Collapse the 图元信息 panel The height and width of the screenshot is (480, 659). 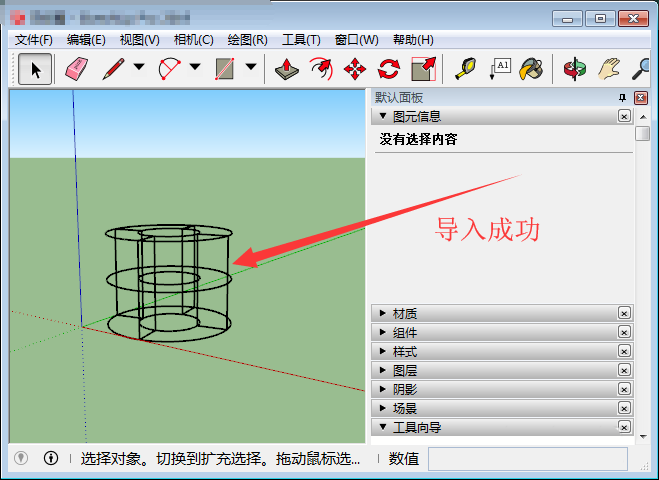coord(383,116)
